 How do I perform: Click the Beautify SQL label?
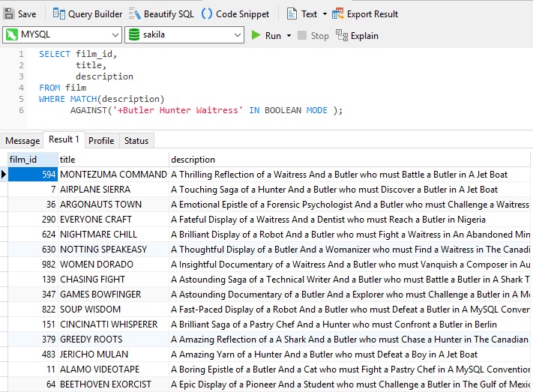coord(169,14)
